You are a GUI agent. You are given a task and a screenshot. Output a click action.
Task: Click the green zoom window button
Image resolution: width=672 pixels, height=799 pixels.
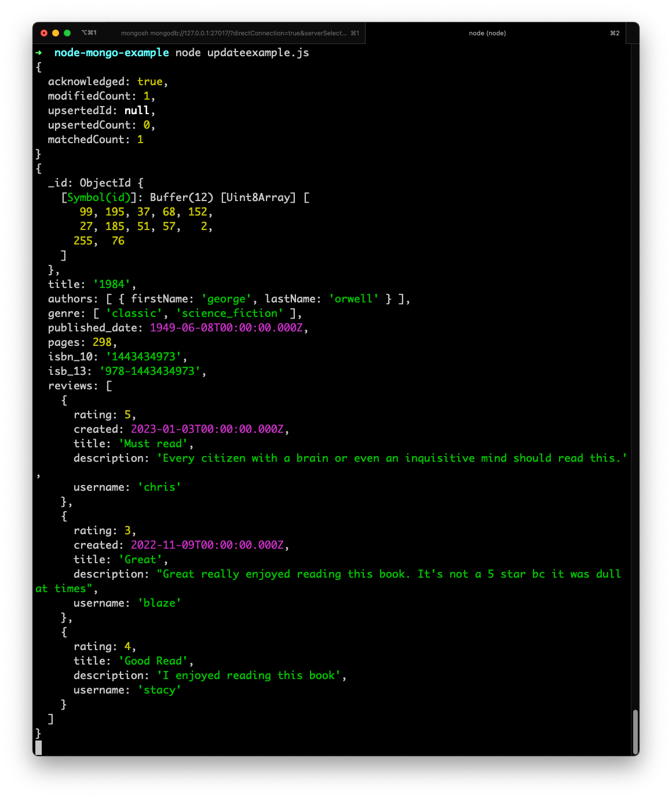(67, 33)
